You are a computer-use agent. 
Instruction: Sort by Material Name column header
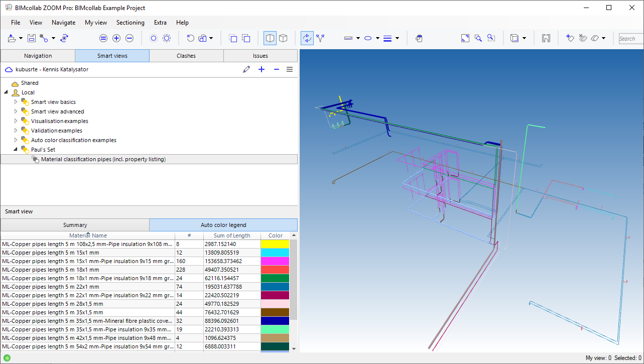tap(88, 235)
